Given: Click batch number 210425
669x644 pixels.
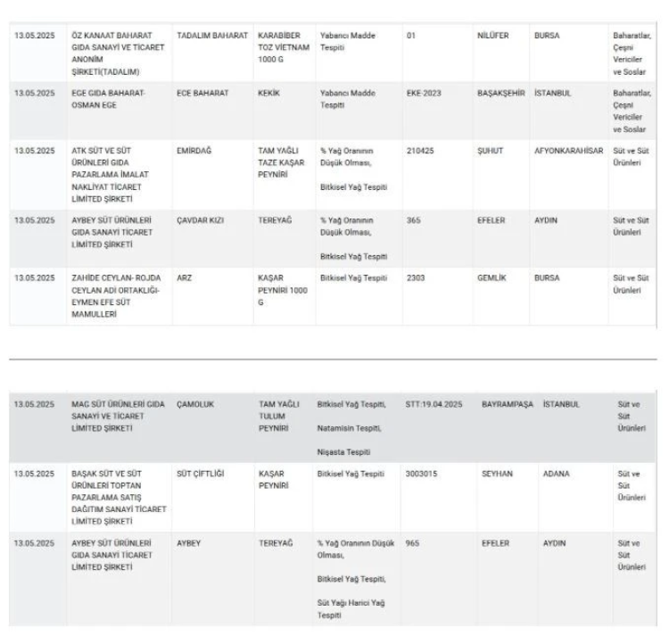Looking at the screenshot, I should coord(419,151).
